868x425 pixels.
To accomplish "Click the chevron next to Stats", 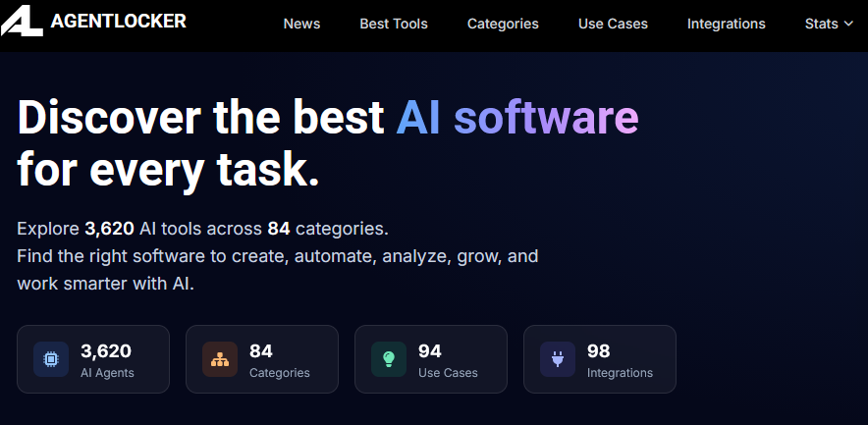I will (x=848, y=25).
